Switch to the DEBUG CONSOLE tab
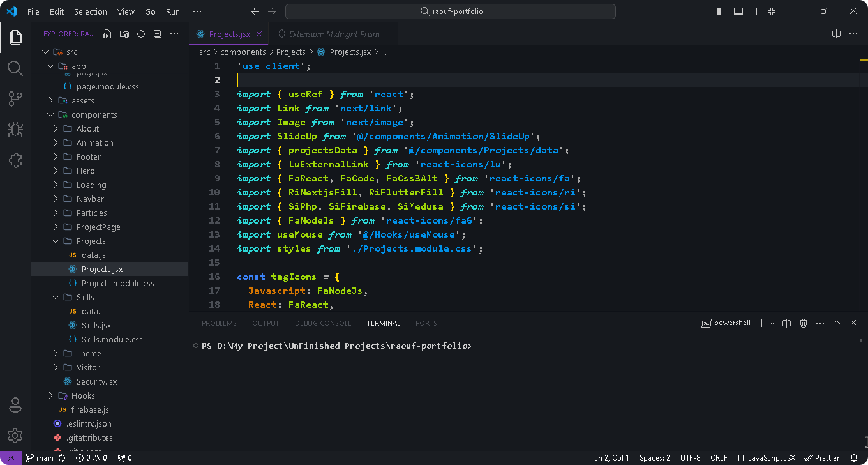Screen dimensions: 868x465 tap(323, 323)
